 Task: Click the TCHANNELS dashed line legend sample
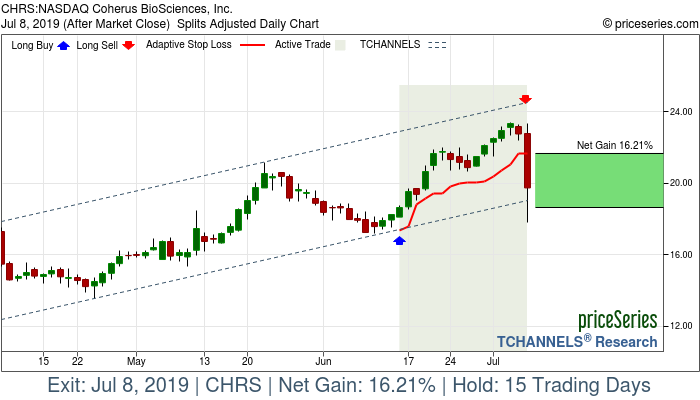437,45
